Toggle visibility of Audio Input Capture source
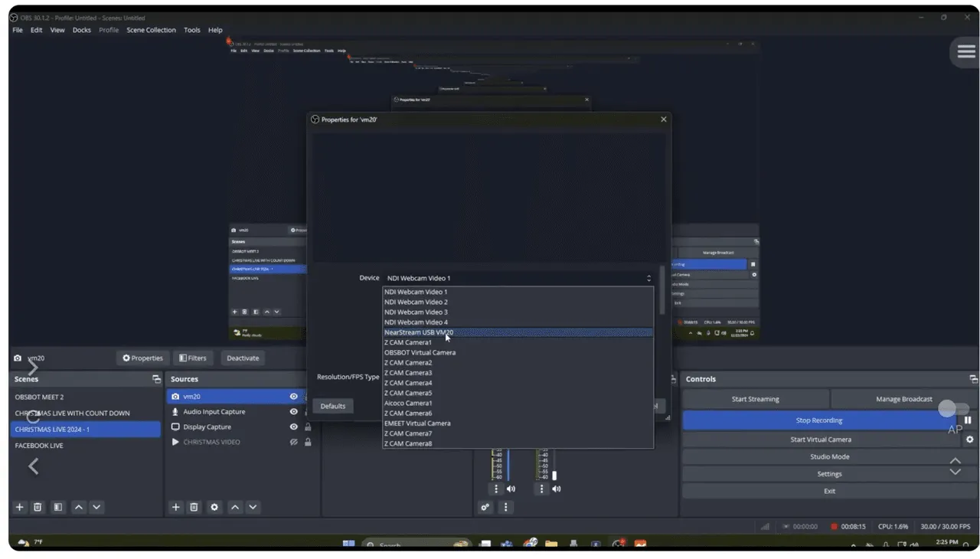This screenshot has width=980, height=559. pyautogui.click(x=293, y=412)
